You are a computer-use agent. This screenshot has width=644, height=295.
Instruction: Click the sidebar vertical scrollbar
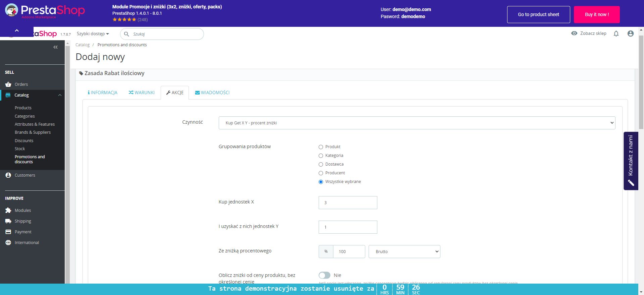coord(67,164)
